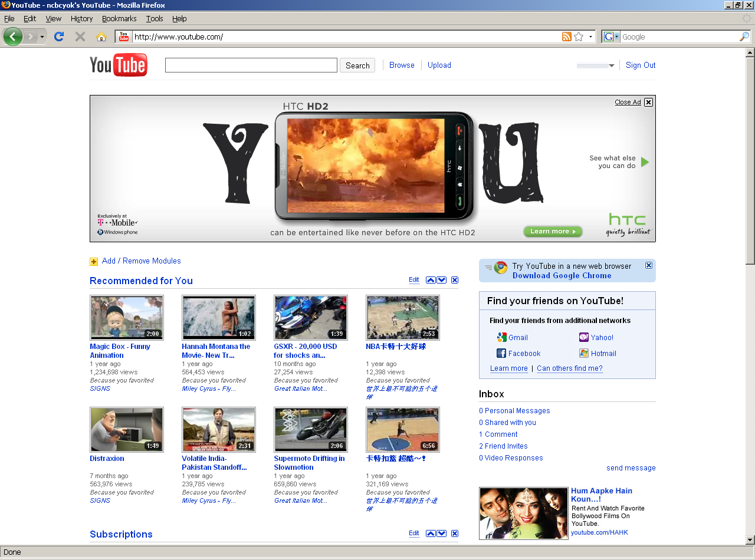
Task: Find friends via the Yahoo! icon
Action: (583, 337)
